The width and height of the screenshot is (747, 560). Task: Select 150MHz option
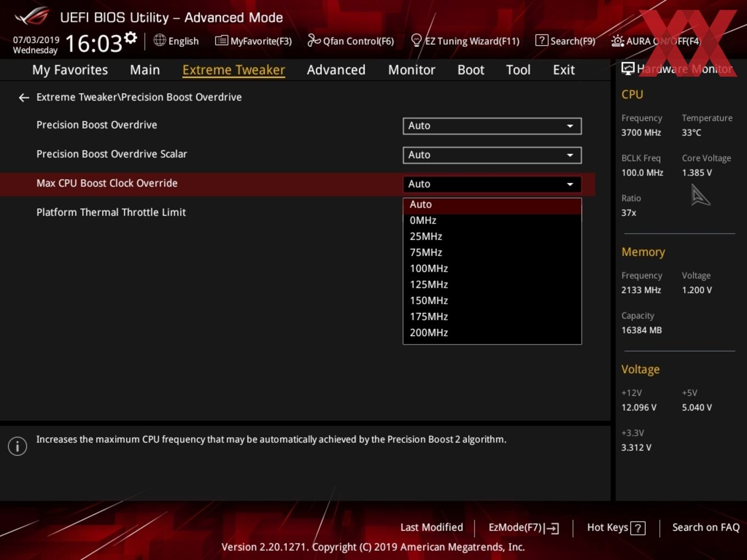click(x=492, y=301)
